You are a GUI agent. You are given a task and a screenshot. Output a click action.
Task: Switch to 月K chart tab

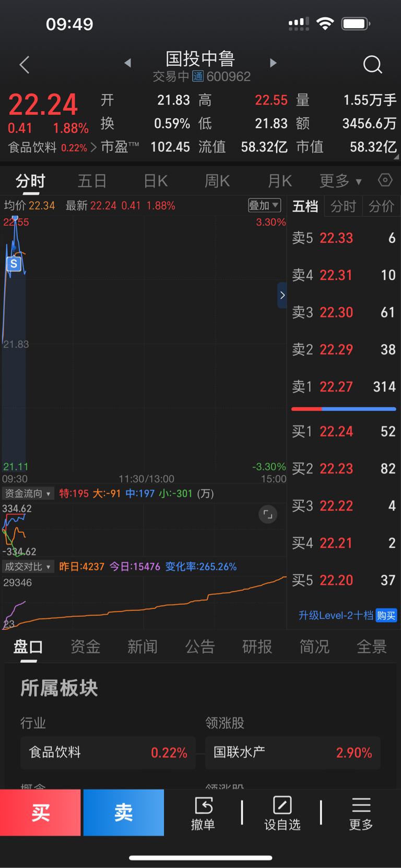pyautogui.click(x=280, y=181)
